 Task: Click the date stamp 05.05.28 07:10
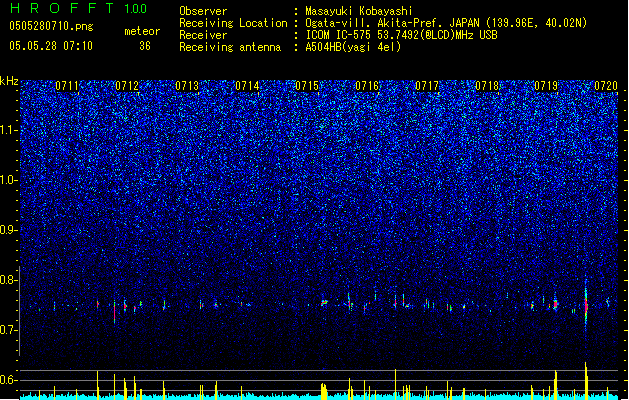point(51,46)
